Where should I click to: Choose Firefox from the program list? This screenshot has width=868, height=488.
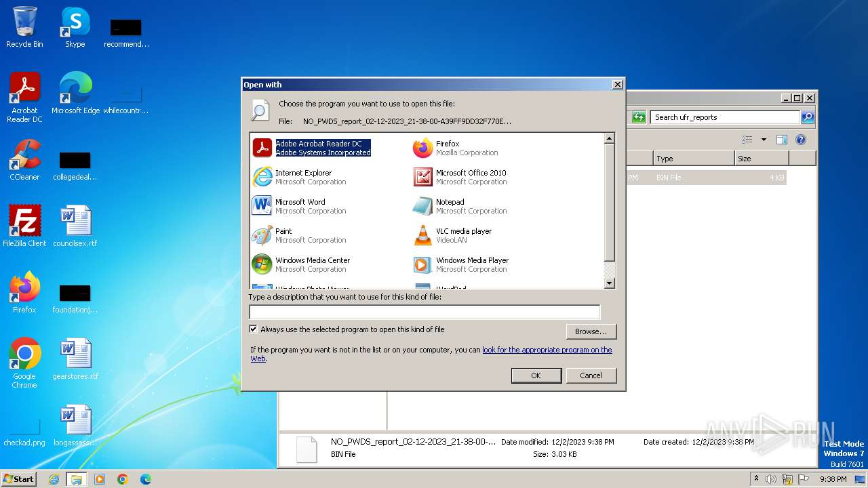pyautogui.click(x=456, y=148)
